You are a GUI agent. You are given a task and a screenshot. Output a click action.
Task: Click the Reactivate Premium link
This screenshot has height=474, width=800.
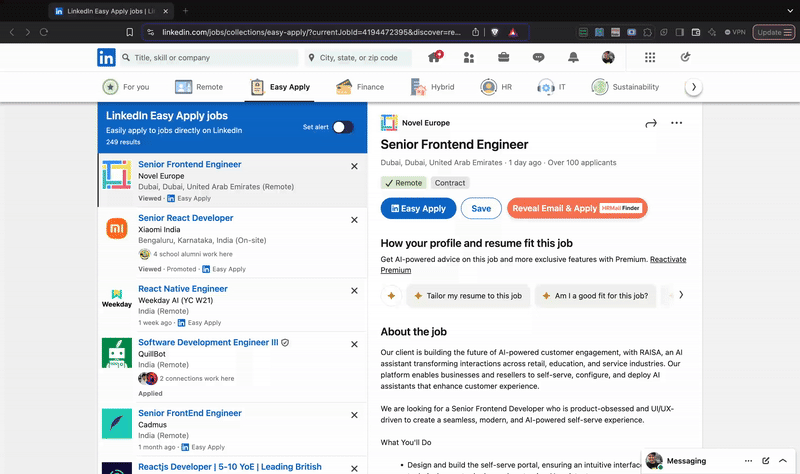[x=668, y=259]
